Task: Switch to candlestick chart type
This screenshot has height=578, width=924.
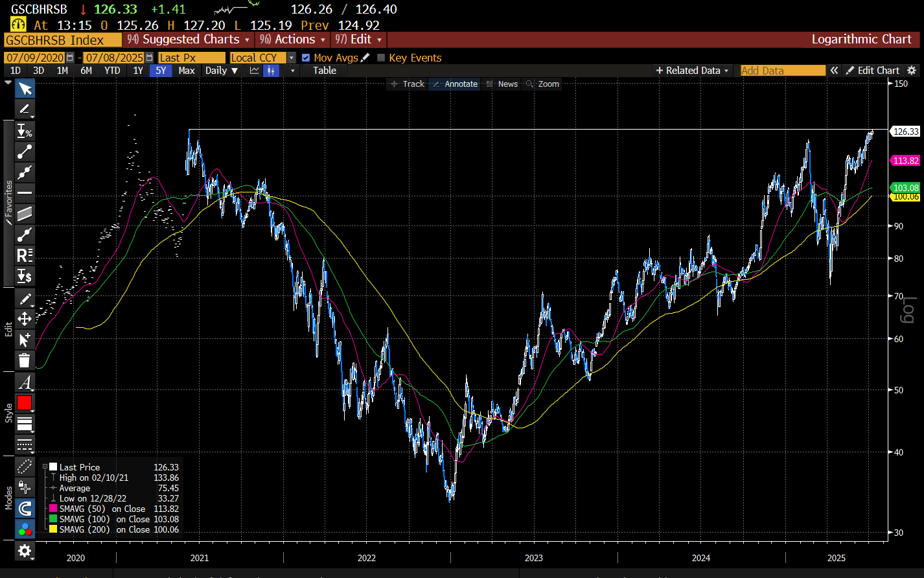Action: coord(270,71)
